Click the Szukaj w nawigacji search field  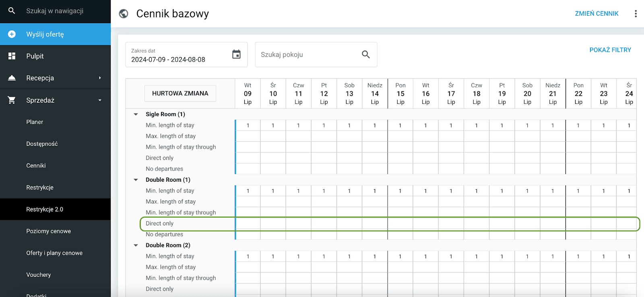(55, 11)
